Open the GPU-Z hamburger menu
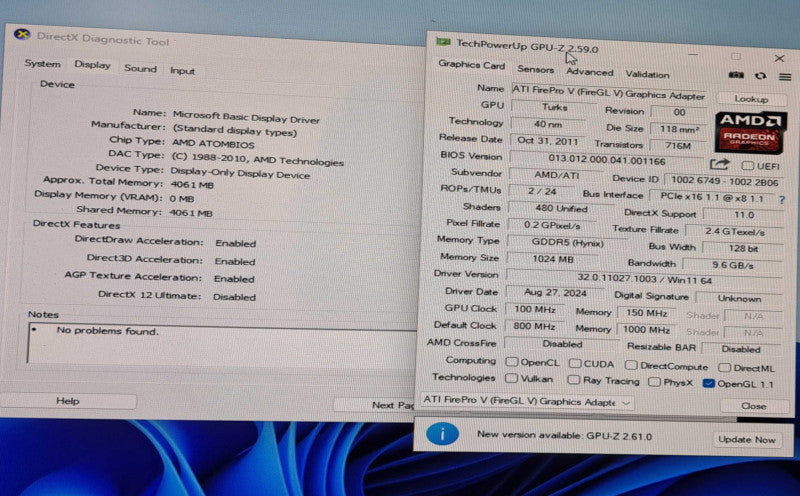Viewport: 800px width, 496px height. pos(785,77)
